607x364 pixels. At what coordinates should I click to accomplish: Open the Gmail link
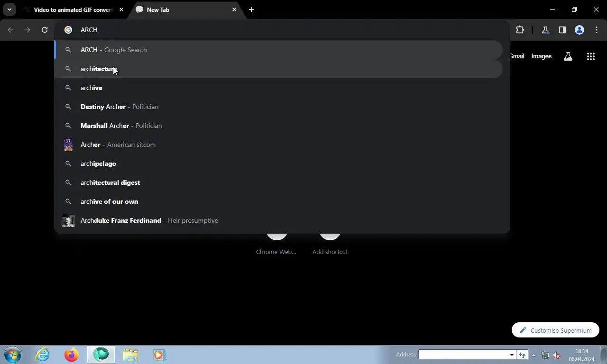point(517,56)
